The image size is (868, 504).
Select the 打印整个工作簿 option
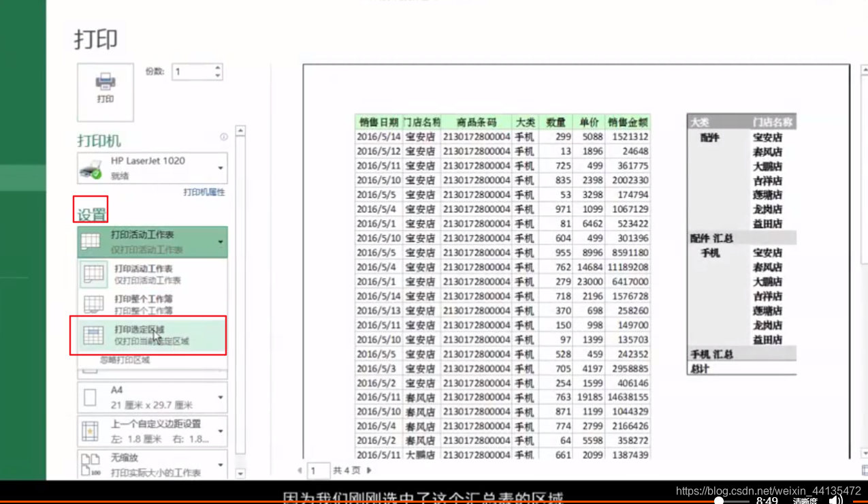pos(152,304)
